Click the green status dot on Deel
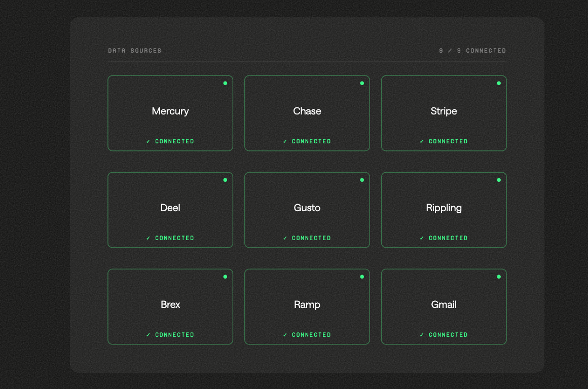 226,180
